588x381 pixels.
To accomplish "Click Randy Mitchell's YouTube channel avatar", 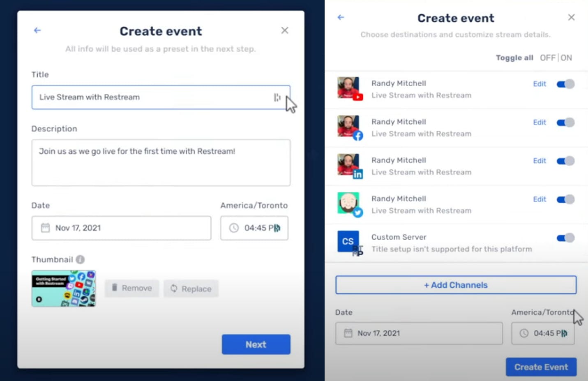I will coord(349,88).
